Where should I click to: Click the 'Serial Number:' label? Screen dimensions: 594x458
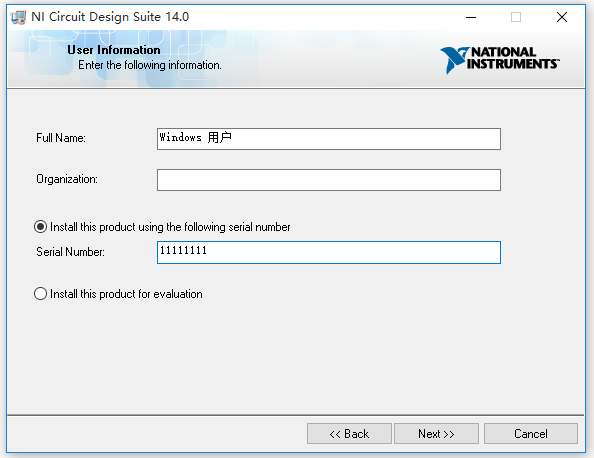tap(70, 252)
